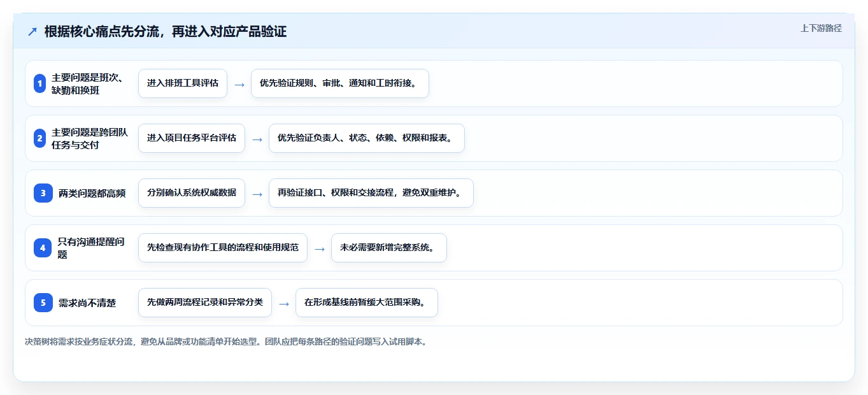The width and height of the screenshot is (868, 395).
Task: Click the 进入排班工具评估 box
Action: pos(183,83)
